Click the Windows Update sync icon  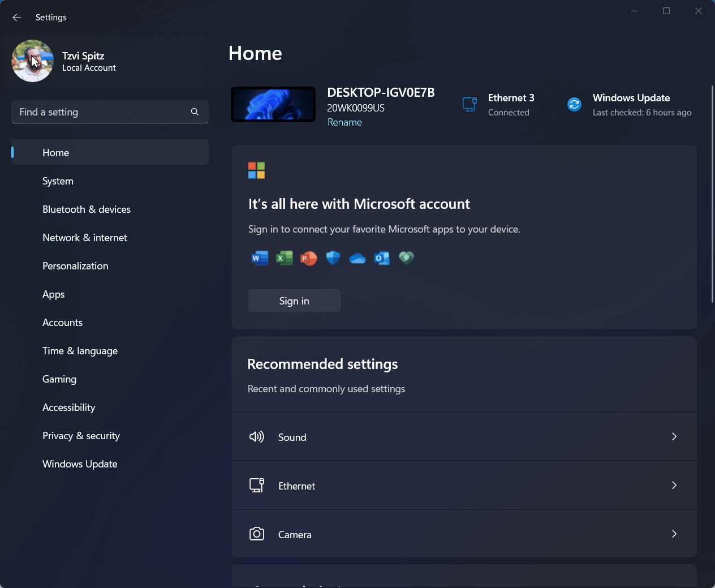coord(574,105)
